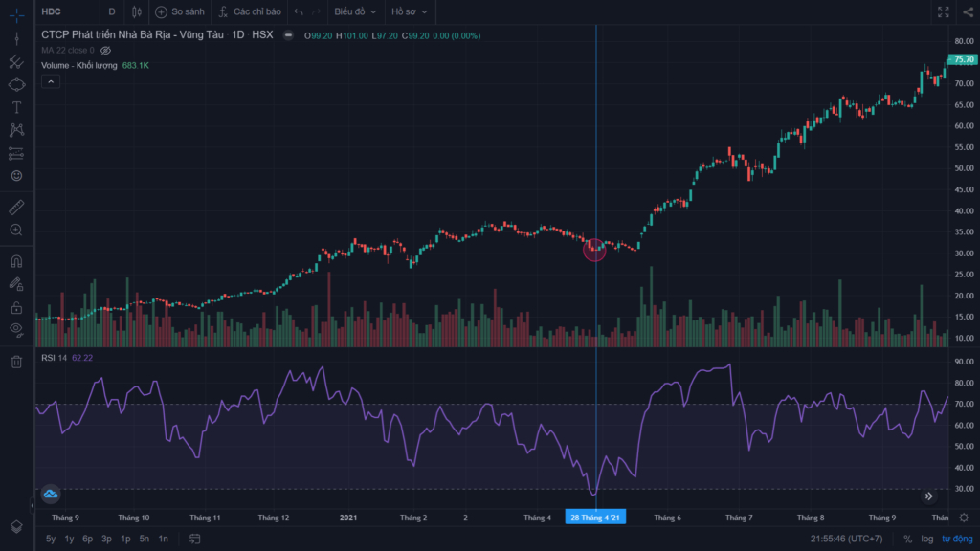Image resolution: width=980 pixels, height=551 pixels.
Task: Click the candlestick chart style icon
Action: click(136, 11)
